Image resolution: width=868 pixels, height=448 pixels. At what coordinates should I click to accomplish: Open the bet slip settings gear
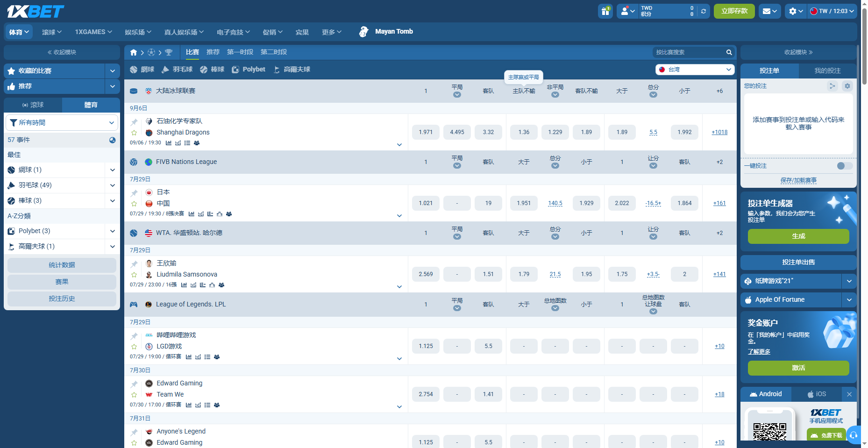pyautogui.click(x=847, y=86)
